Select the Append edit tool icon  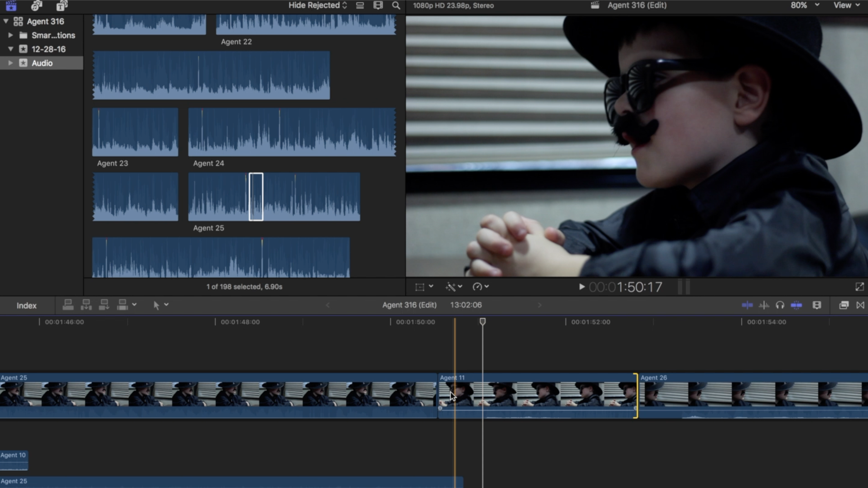pos(104,305)
